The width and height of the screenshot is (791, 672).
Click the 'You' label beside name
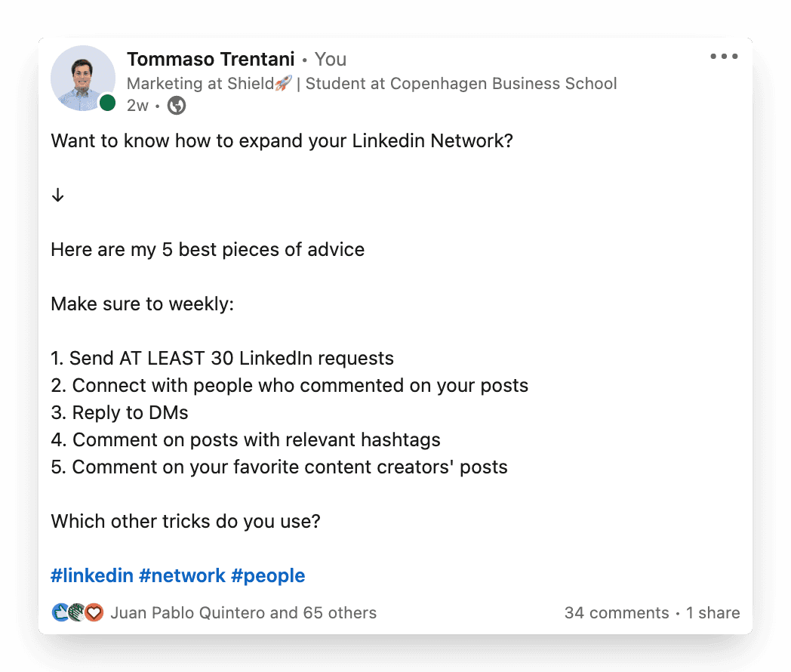[331, 59]
